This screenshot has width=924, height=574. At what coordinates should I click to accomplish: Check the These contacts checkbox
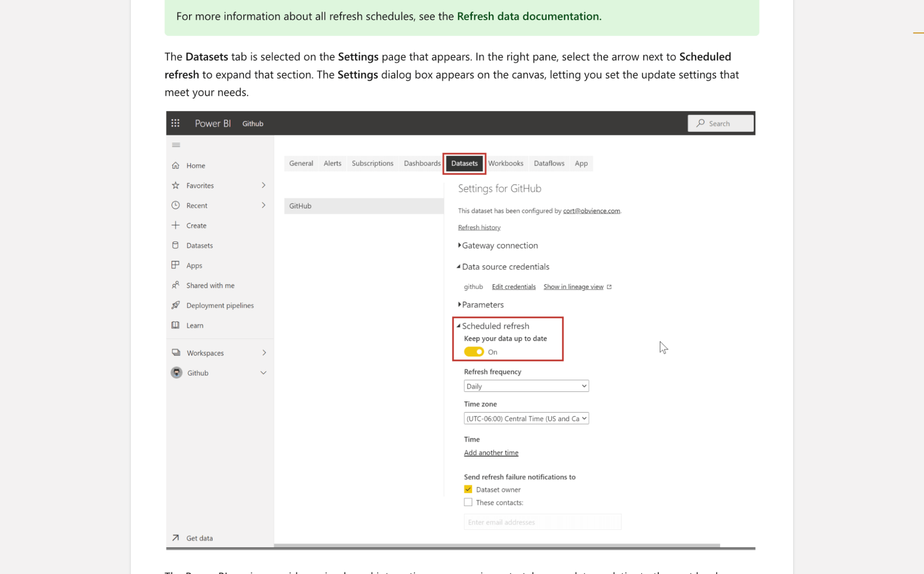468,502
